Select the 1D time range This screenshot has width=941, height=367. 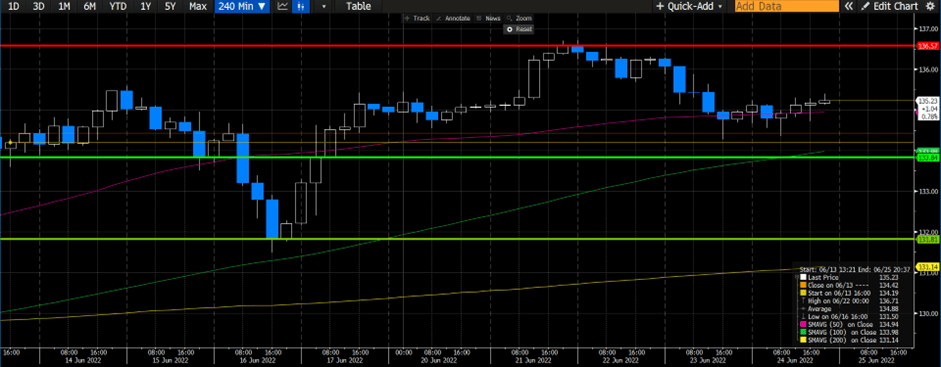[x=12, y=7]
